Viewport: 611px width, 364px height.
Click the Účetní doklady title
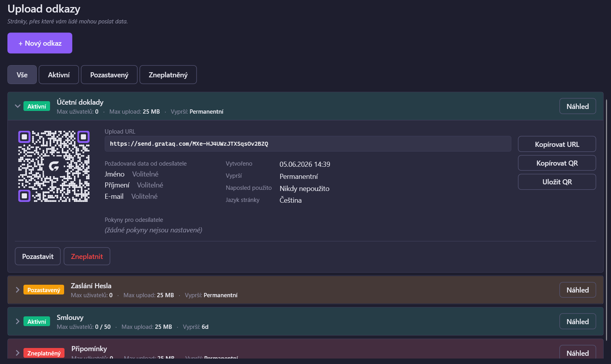point(80,102)
